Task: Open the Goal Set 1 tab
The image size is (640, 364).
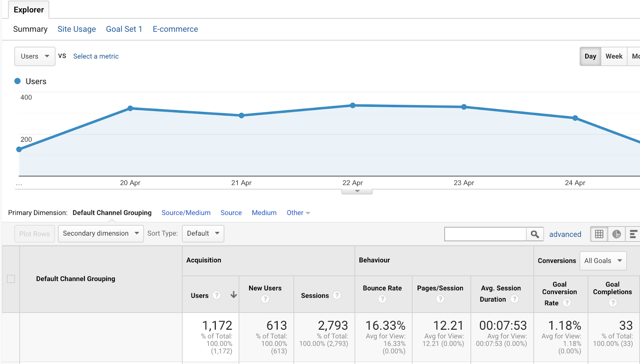Action: 124,29
